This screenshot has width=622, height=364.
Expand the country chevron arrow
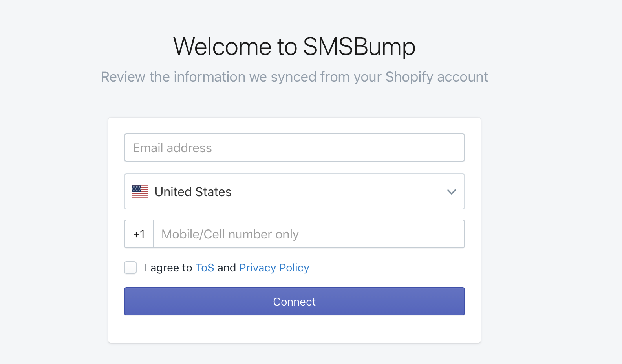pyautogui.click(x=452, y=192)
